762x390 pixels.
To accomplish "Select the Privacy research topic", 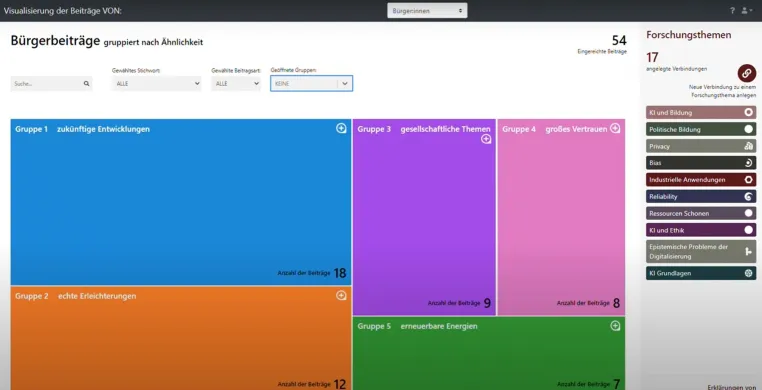I will 701,146.
